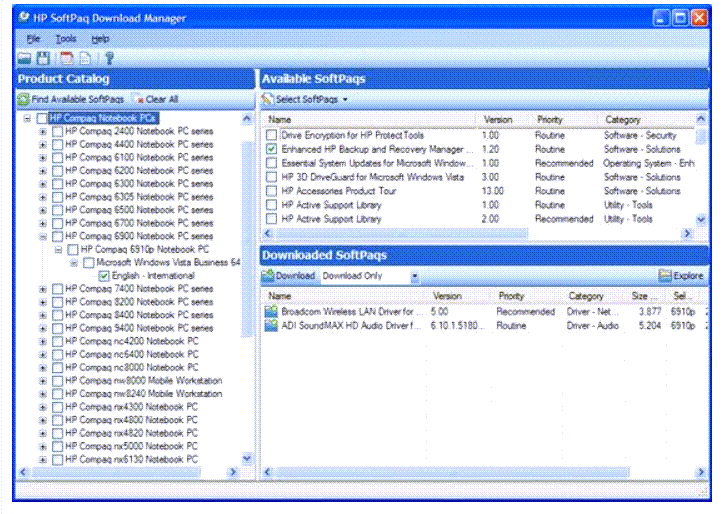Image resolution: width=725 pixels, height=514 pixels.
Task: Click the Clear All red X icon
Action: click(x=138, y=99)
